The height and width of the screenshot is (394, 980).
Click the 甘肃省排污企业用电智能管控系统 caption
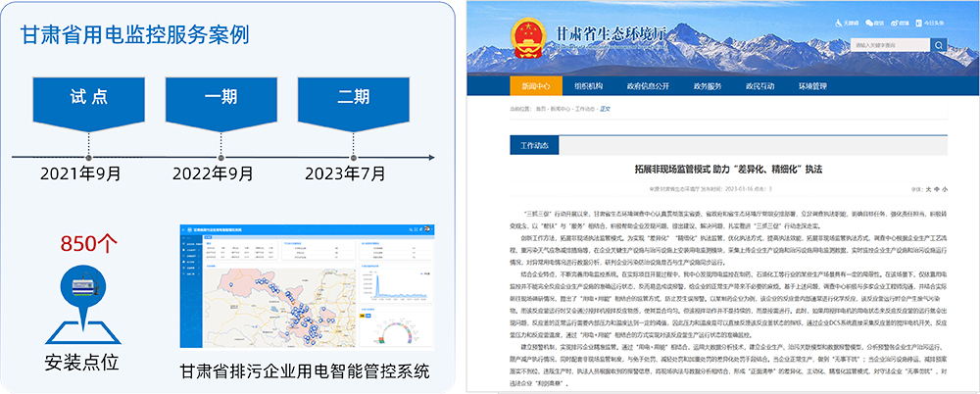click(x=305, y=371)
